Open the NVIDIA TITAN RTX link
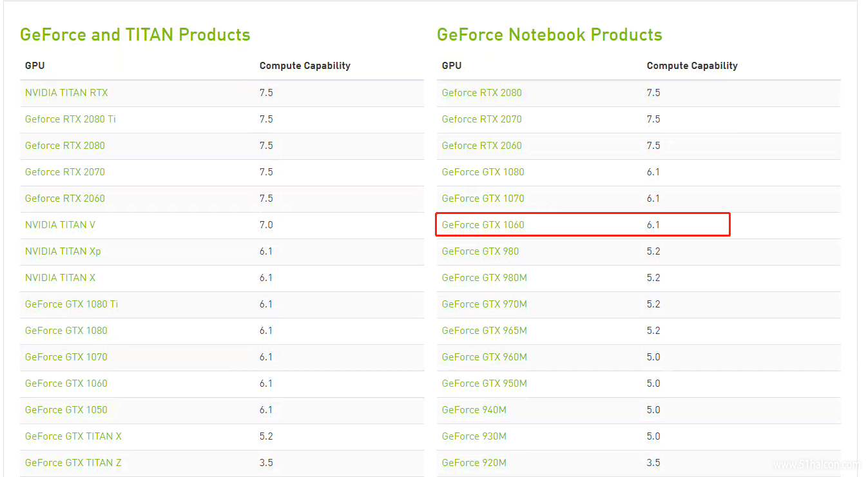This screenshot has width=868, height=477. pyautogui.click(x=66, y=93)
